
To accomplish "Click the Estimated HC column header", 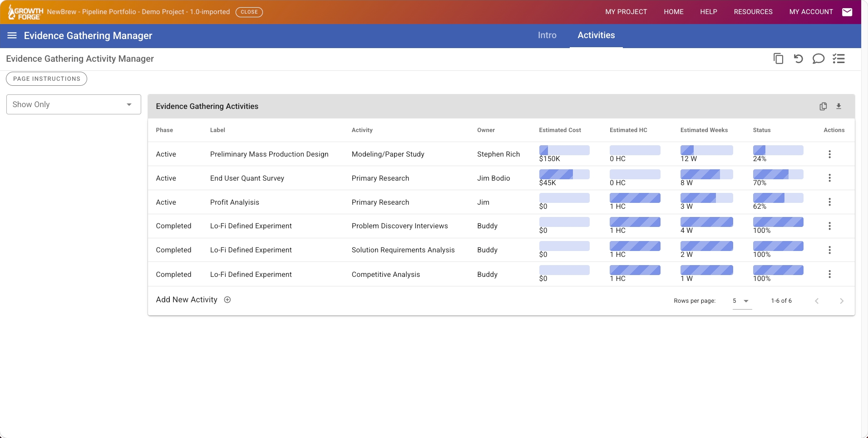I will click(x=628, y=130).
